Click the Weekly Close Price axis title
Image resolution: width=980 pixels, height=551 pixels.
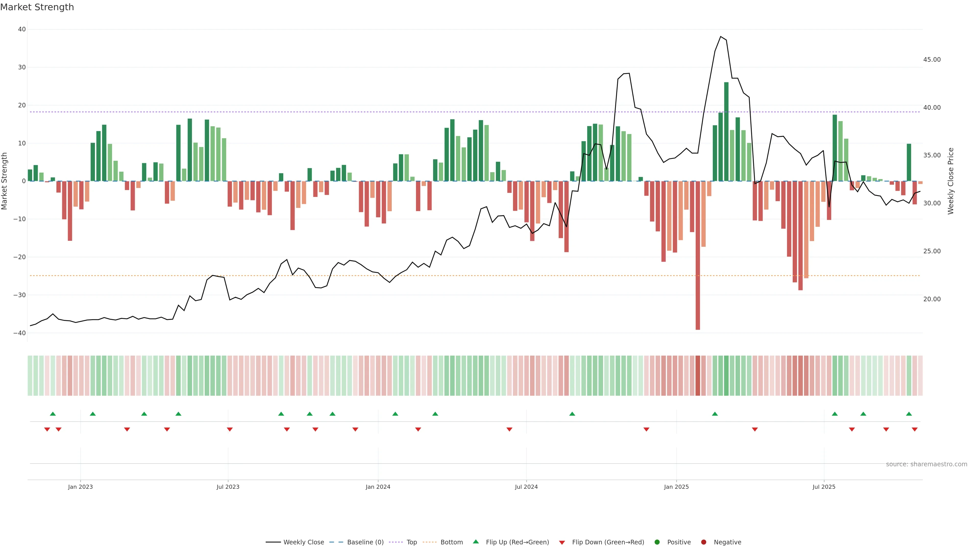951,181
